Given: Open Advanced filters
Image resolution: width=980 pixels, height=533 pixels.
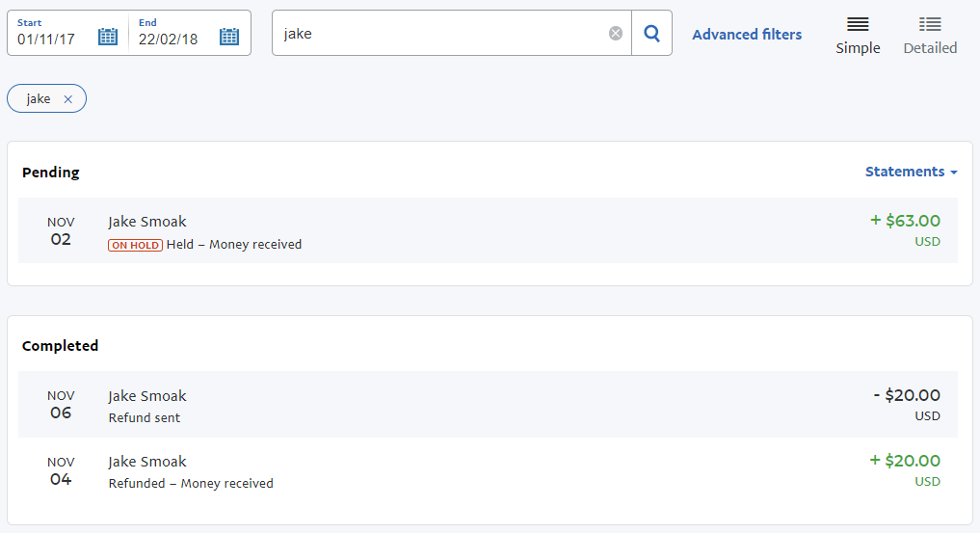Looking at the screenshot, I should click(747, 35).
